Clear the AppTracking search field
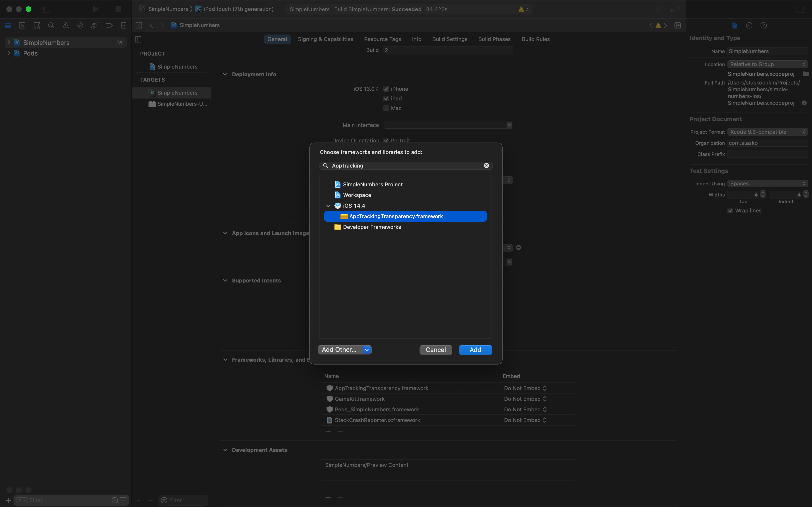Image resolution: width=812 pixels, height=507 pixels. pyautogui.click(x=486, y=166)
